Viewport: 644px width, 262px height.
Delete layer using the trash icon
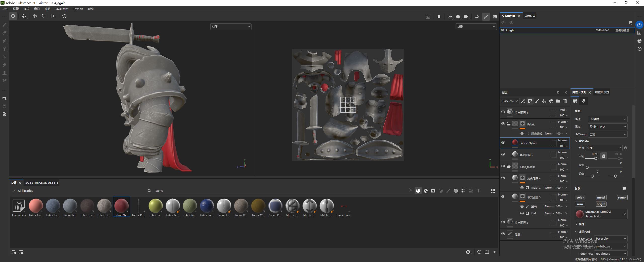565,101
